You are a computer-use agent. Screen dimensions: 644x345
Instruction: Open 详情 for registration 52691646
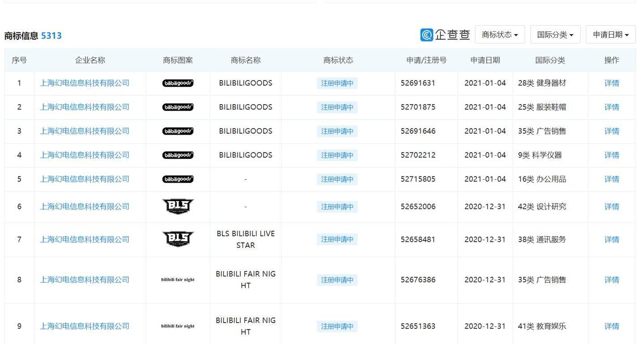click(x=612, y=131)
